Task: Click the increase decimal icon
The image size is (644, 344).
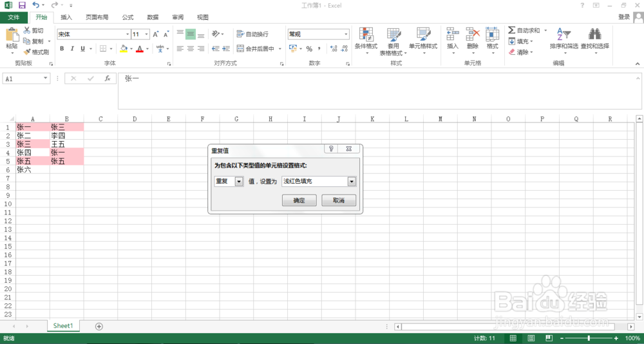Action: (334, 48)
